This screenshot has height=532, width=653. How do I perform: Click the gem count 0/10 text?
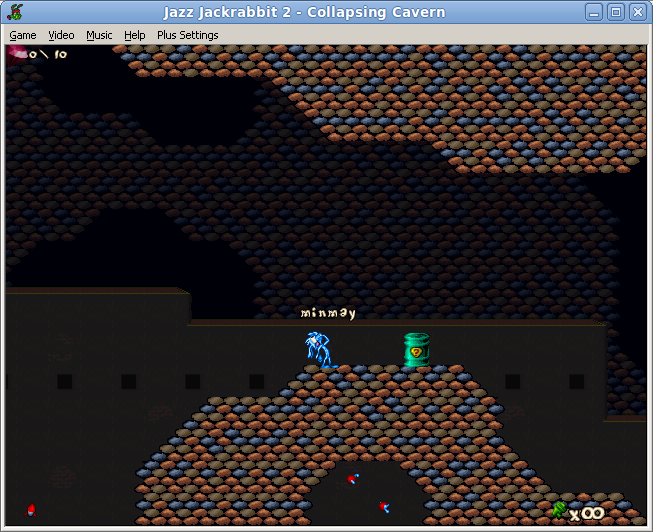pyautogui.click(x=48, y=54)
